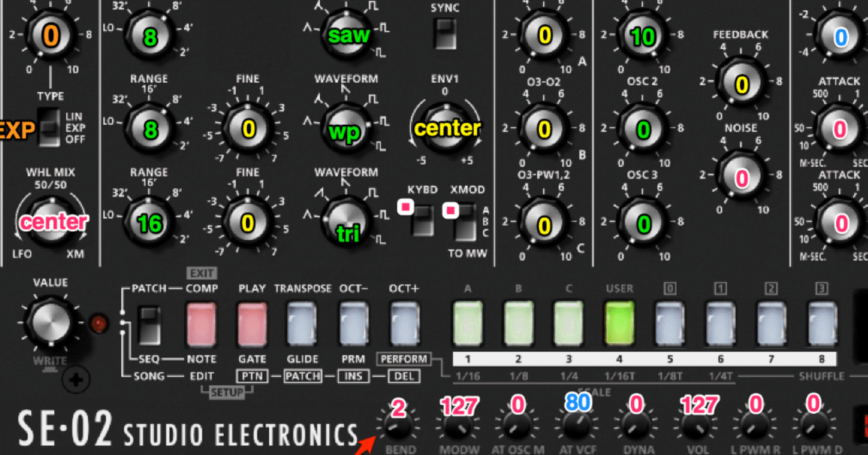This screenshot has height=455, width=868.
Task: Click the mixer OSC 2 level knob
Action: coord(643,129)
